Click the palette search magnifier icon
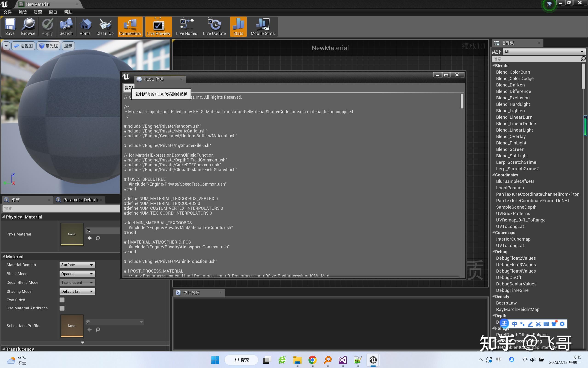 583,59
